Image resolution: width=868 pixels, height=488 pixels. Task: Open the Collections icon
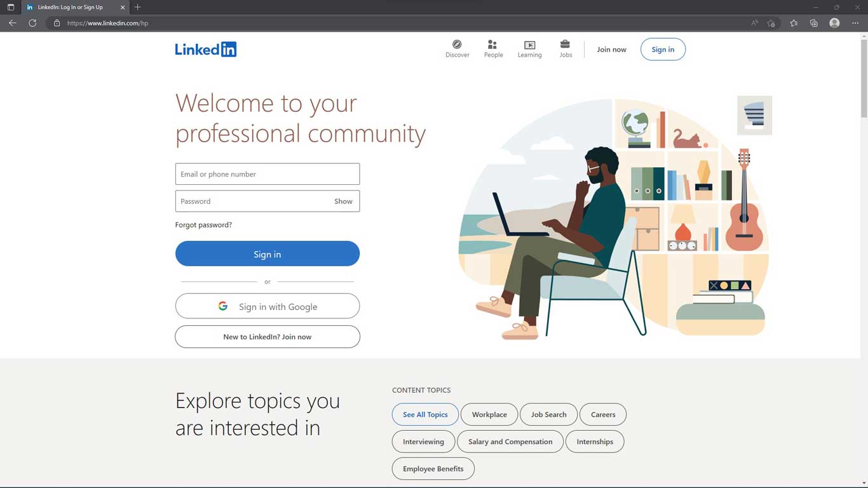814,23
